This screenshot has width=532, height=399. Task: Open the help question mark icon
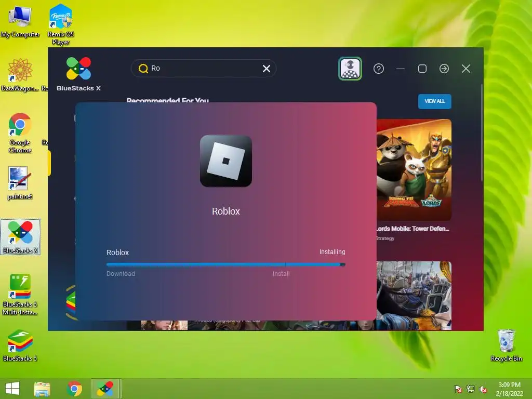click(379, 69)
